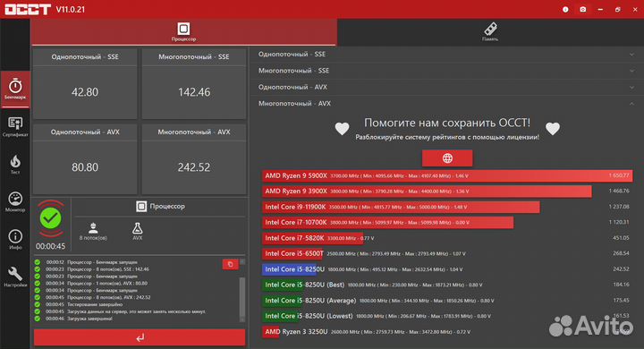
Task: Click the red globe license button
Action: 447,158
